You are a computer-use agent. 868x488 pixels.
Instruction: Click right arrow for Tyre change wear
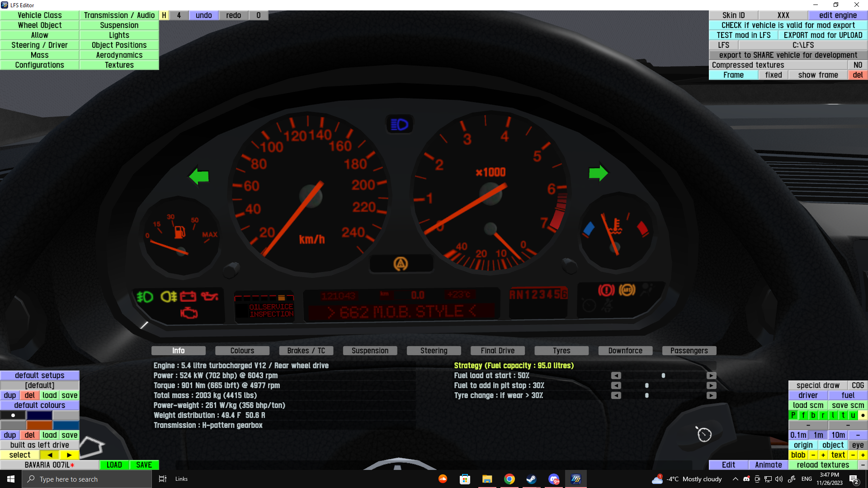[711, 395]
